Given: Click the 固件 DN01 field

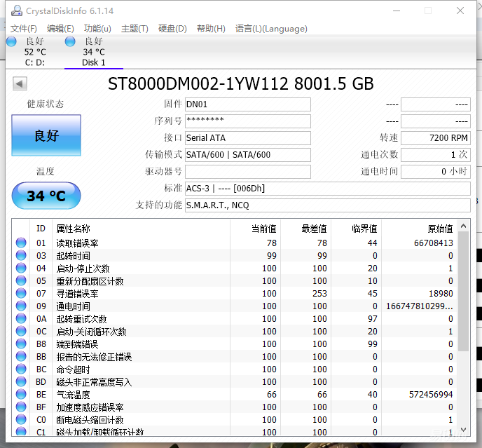Looking at the screenshot, I should 248,104.
